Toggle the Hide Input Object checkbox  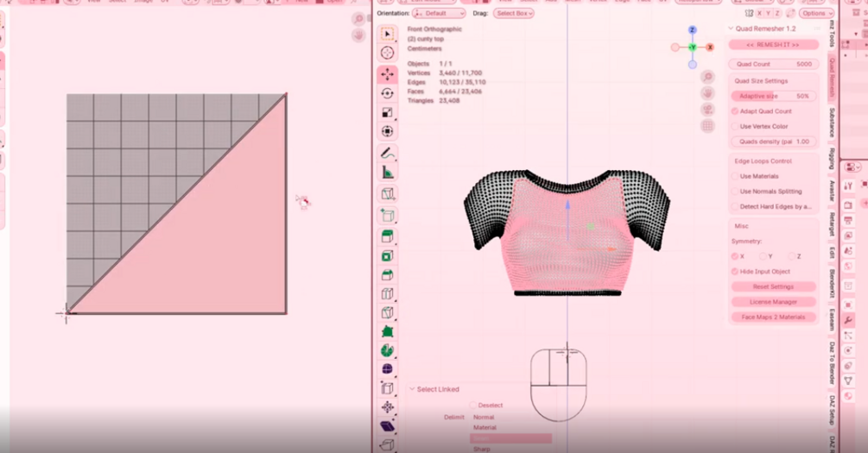pyautogui.click(x=735, y=272)
